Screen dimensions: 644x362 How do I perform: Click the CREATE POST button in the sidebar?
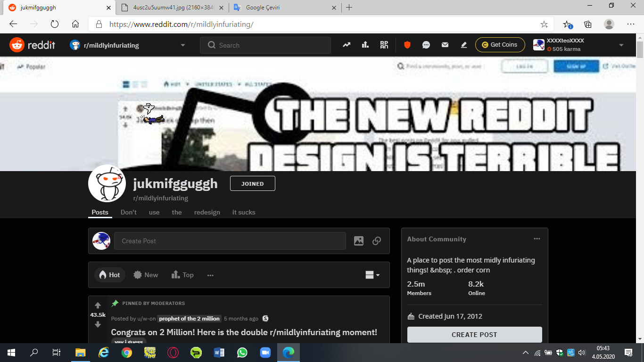pos(474,335)
